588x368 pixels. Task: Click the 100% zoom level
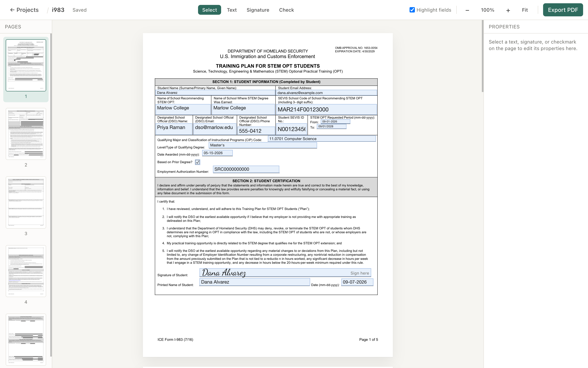coord(487,10)
